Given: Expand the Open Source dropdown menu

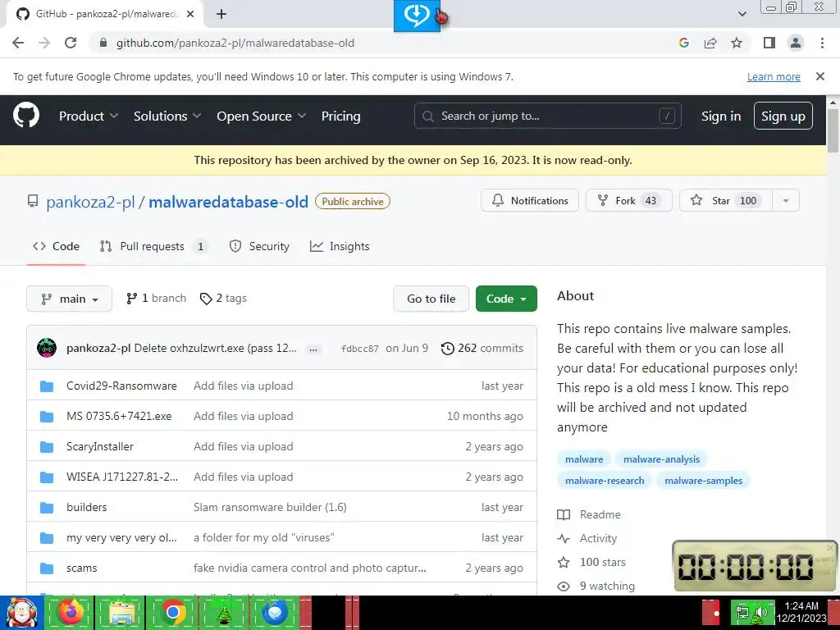Looking at the screenshot, I should [x=262, y=116].
